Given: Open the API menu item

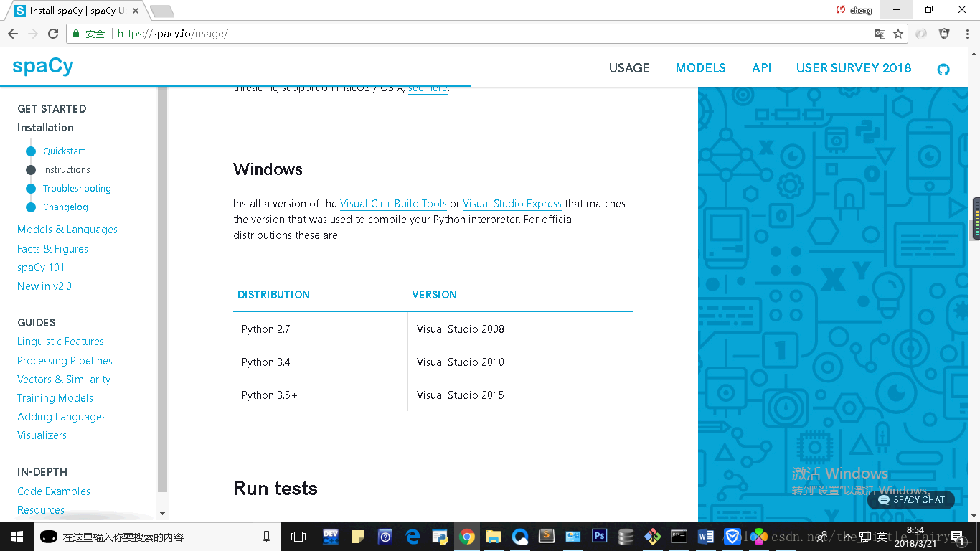Looking at the screenshot, I should 761,68.
